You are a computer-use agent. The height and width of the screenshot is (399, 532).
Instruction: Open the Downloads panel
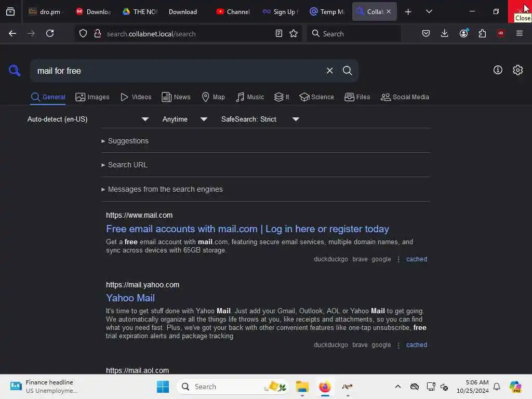[445, 33]
